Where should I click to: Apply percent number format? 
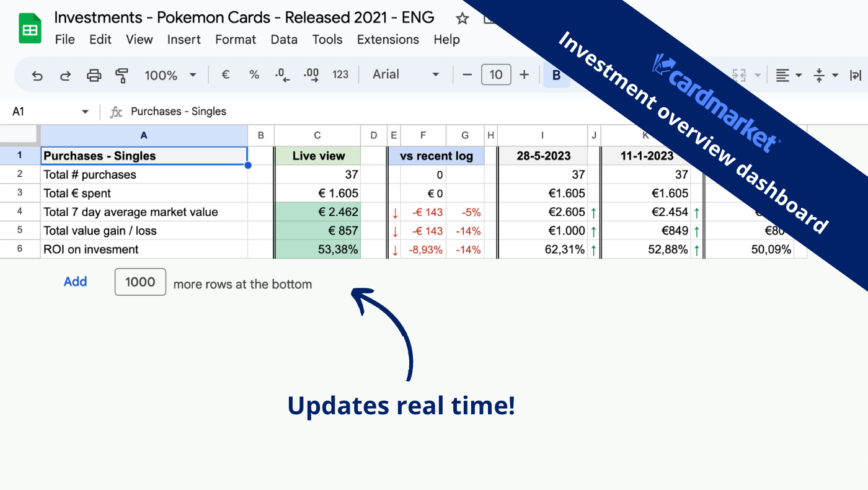pyautogui.click(x=254, y=75)
